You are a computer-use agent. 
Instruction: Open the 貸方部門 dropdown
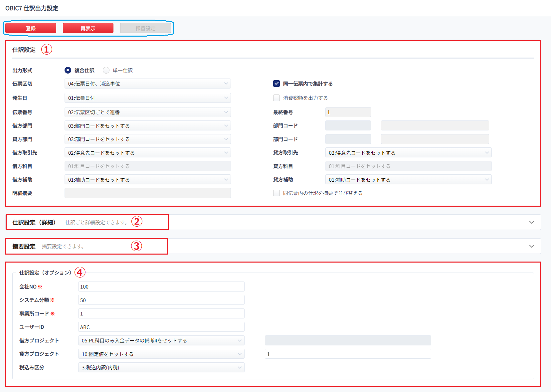pos(147,139)
